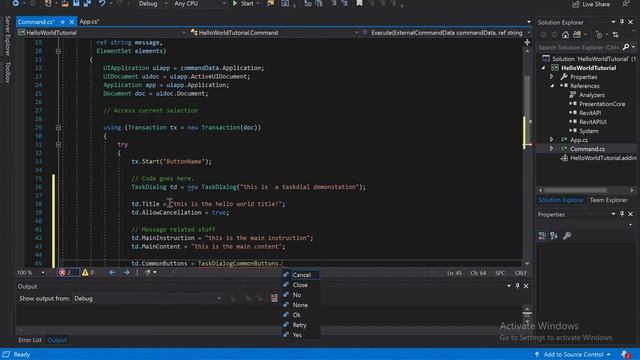This screenshot has width=640, height=360.
Task: Open the 100 % zoom level dropdown
Action: coord(31,272)
